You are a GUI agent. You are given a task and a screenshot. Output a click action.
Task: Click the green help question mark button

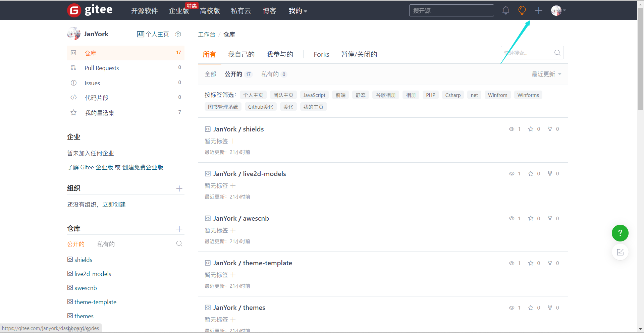click(x=620, y=233)
